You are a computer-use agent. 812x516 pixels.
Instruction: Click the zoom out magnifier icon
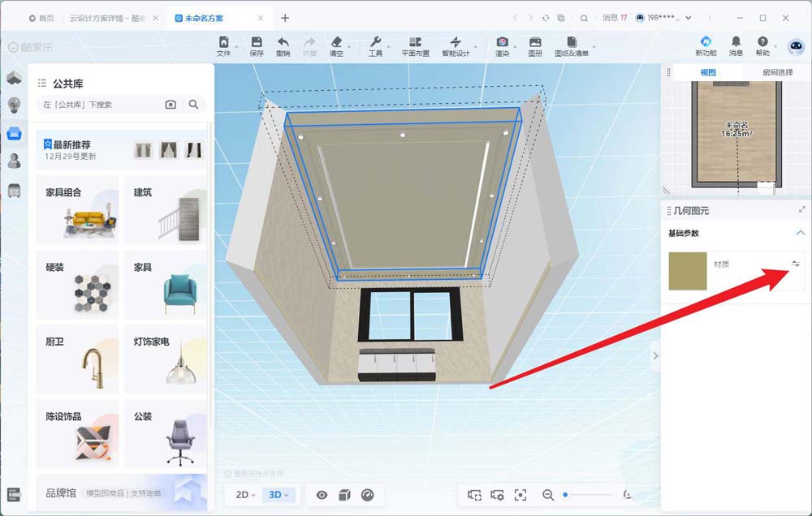click(x=548, y=495)
